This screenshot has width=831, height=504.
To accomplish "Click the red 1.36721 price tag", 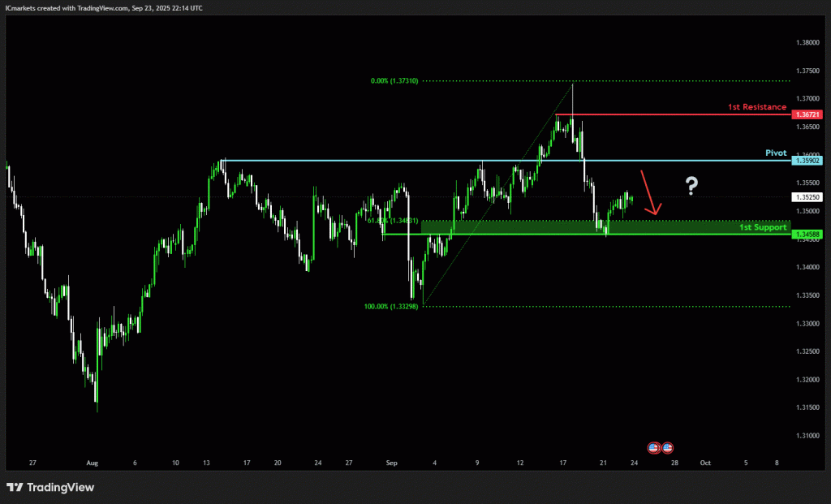I will 808,115.
